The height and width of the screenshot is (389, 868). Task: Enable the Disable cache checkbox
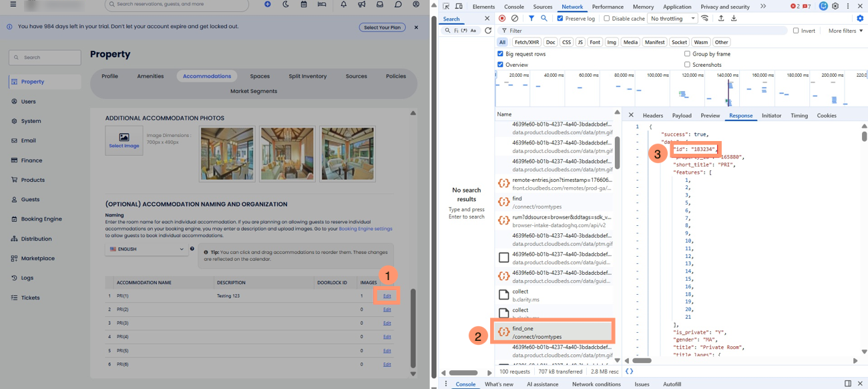607,19
